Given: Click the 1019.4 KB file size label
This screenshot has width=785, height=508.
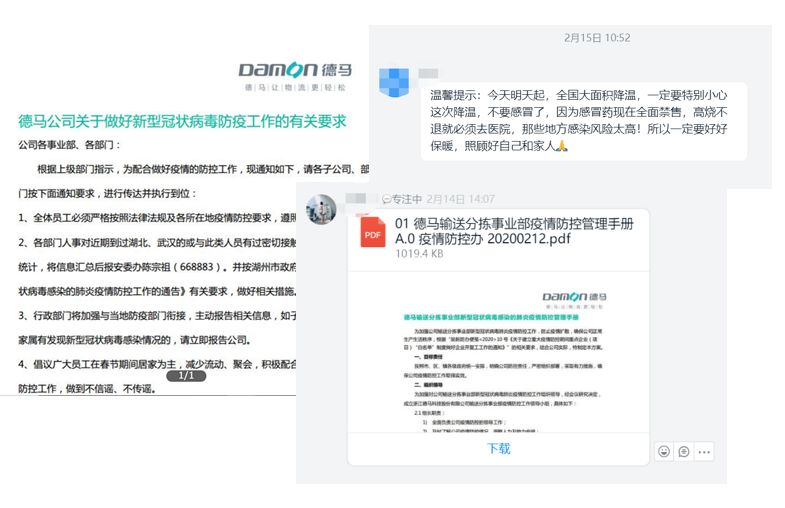Looking at the screenshot, I should pos(418,254).
